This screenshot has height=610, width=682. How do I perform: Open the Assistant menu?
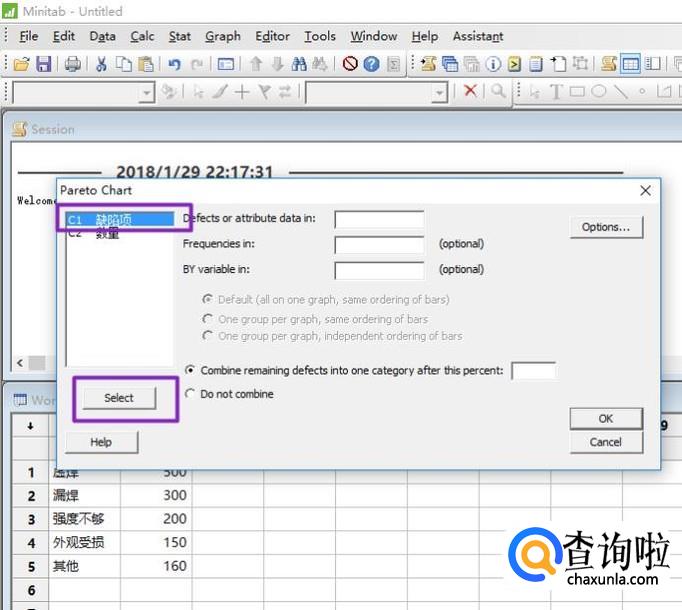pos(478,36)
